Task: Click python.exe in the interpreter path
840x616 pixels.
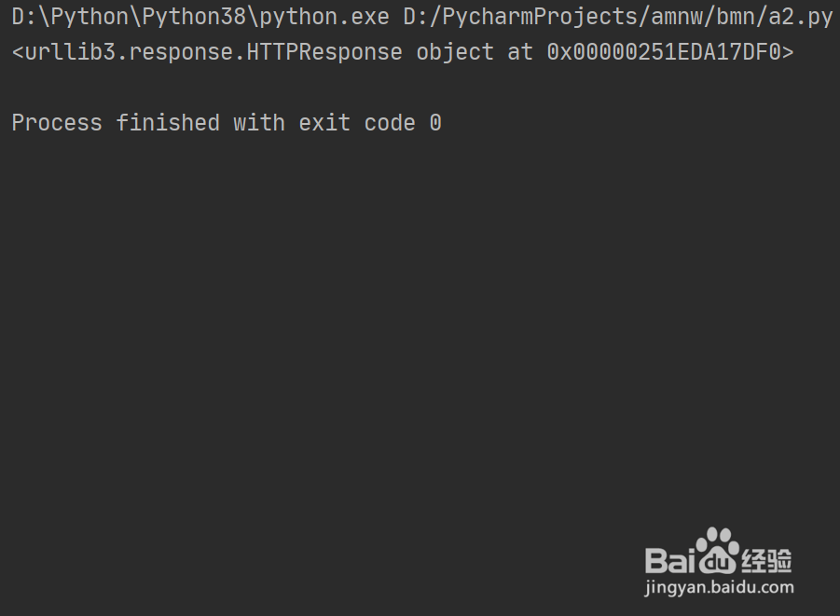Action: tap(324, 17)
